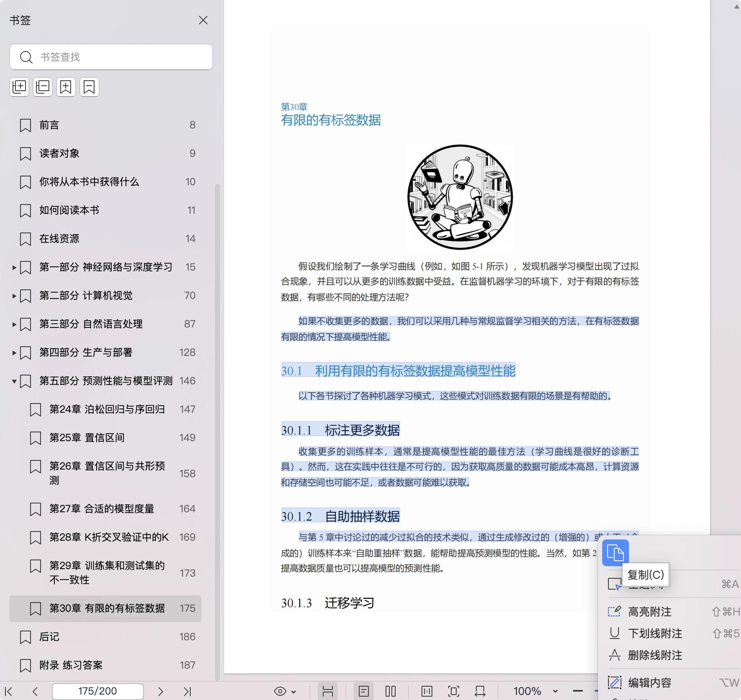Select 下划线附注 in the context menu

tap(655, 634)
